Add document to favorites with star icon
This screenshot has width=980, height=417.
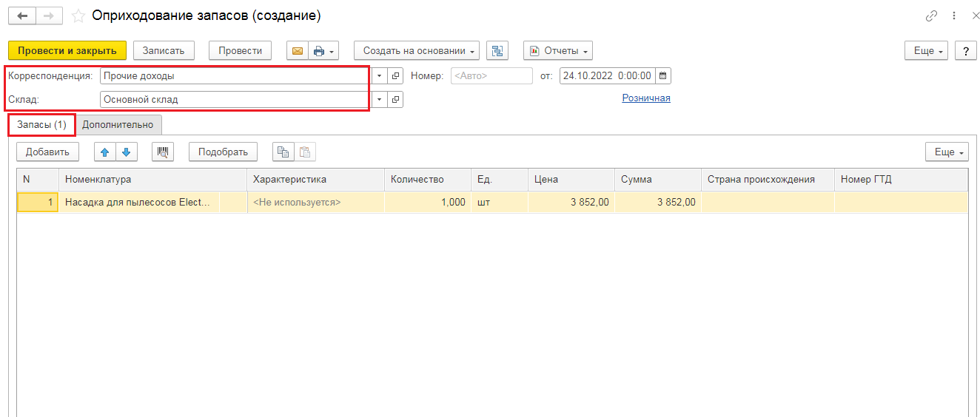tap(78, 16)
